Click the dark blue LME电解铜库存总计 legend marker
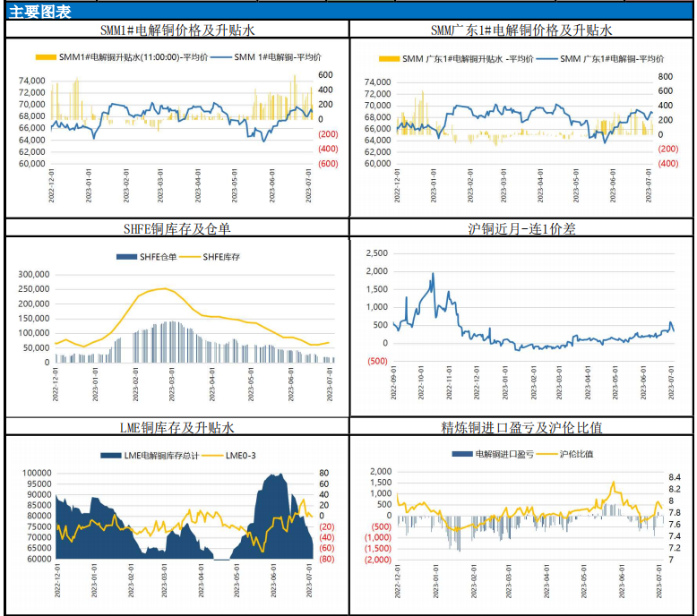Image resolution: width=697 pixels, height=616 pixels. (x=111, y=456)
